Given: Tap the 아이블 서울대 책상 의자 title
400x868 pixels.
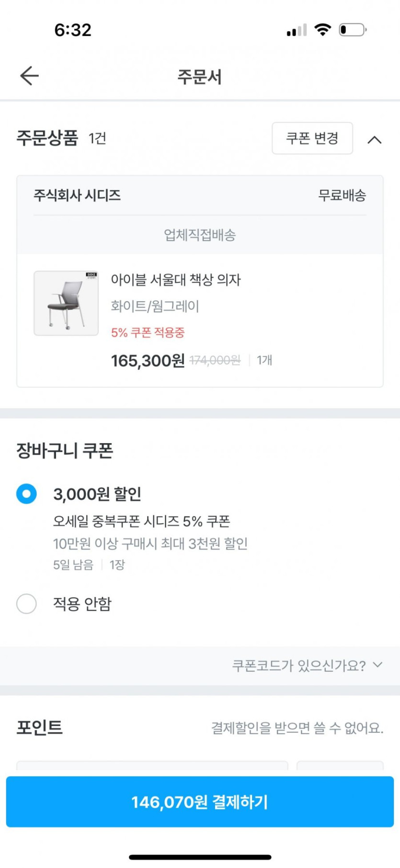Looking at the screenshot, I should tap(176, 280).
